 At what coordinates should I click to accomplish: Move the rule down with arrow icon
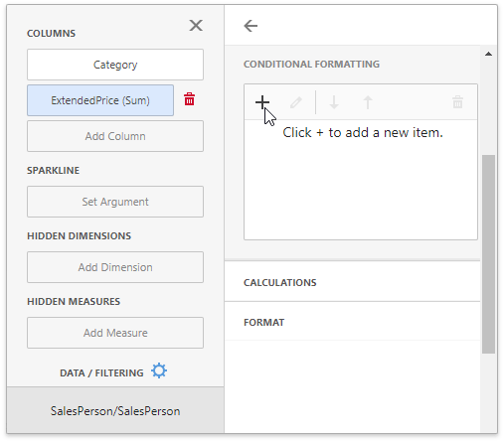tap(334, 102)
